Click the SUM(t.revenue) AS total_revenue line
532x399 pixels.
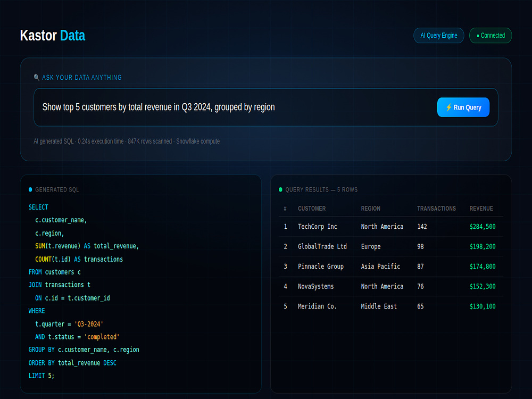87,246
